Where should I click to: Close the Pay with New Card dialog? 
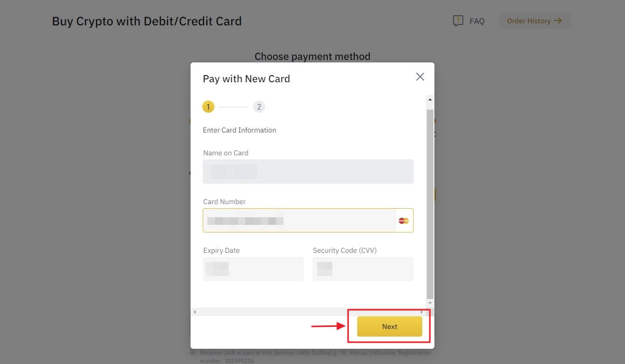tap(420, 77)
